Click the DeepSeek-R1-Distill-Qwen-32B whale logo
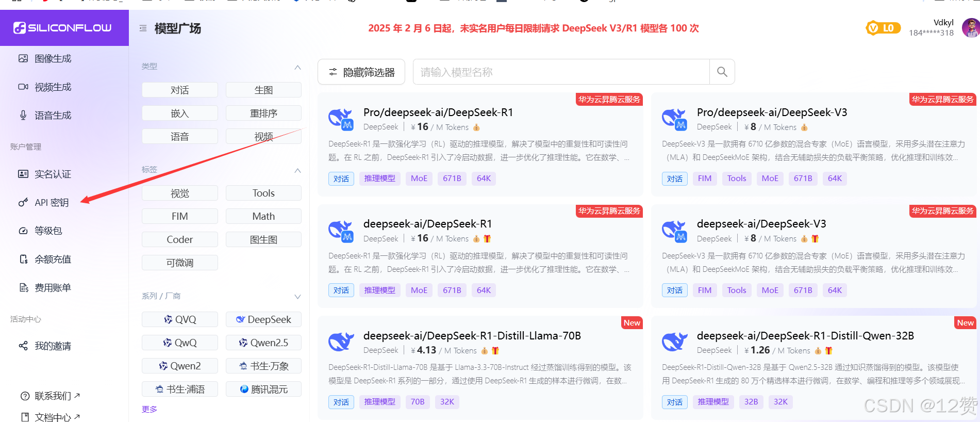 pos(675,342)
